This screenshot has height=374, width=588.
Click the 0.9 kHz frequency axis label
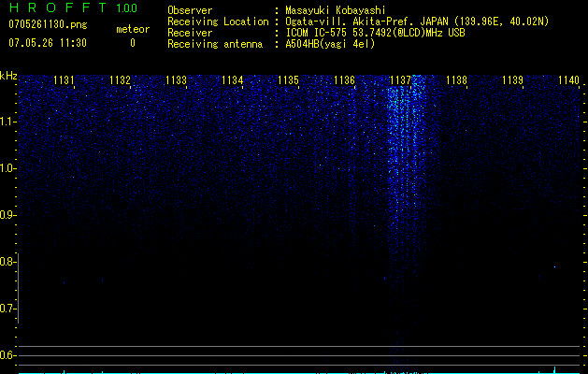pyautogui.click(x=7, y=215)
